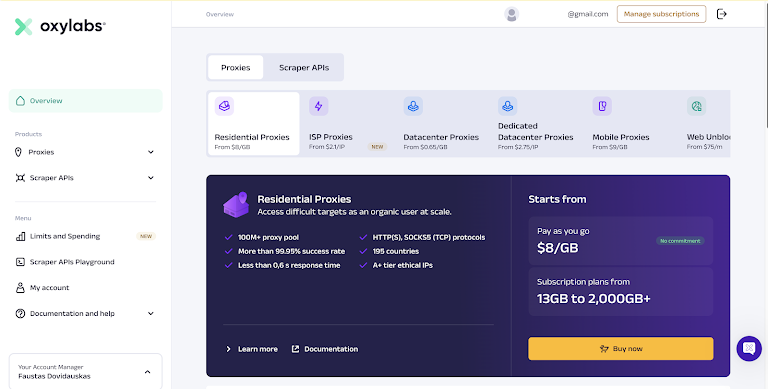Viewport: 768px width, 389px height.
Task: Click Manage subscriptions button
Action: [x=661, y=14]
